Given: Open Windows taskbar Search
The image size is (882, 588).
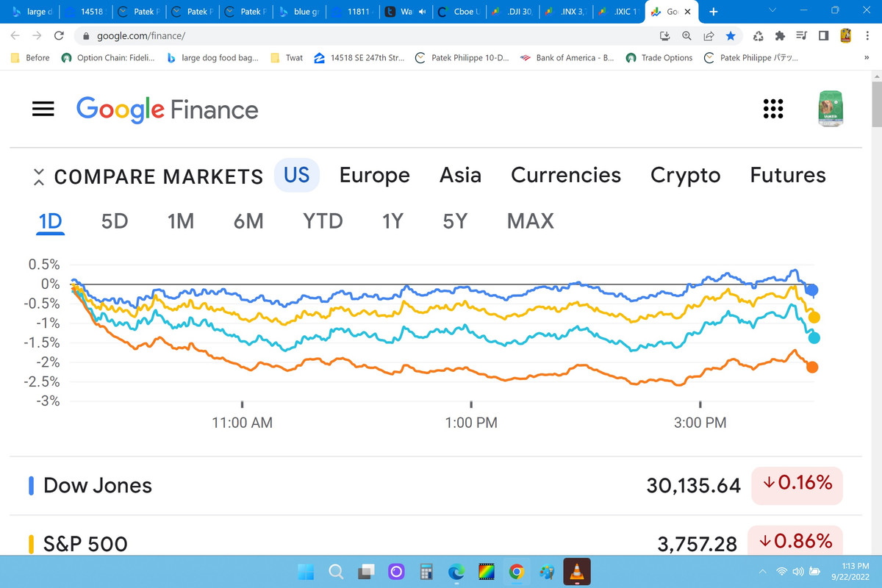Looking at the screenshot, I should point(336,571).
